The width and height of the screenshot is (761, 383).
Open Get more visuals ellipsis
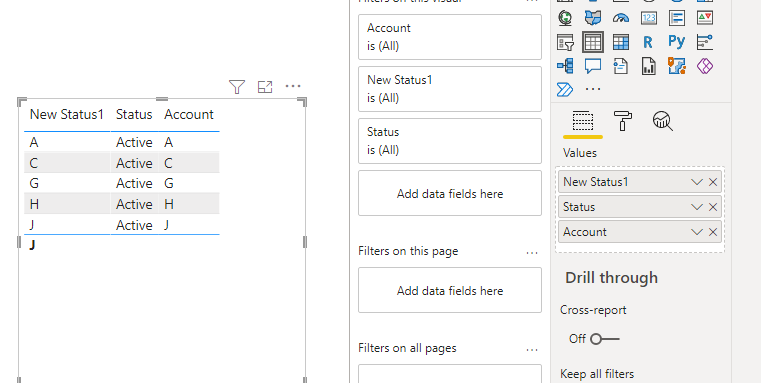[593, 89]
